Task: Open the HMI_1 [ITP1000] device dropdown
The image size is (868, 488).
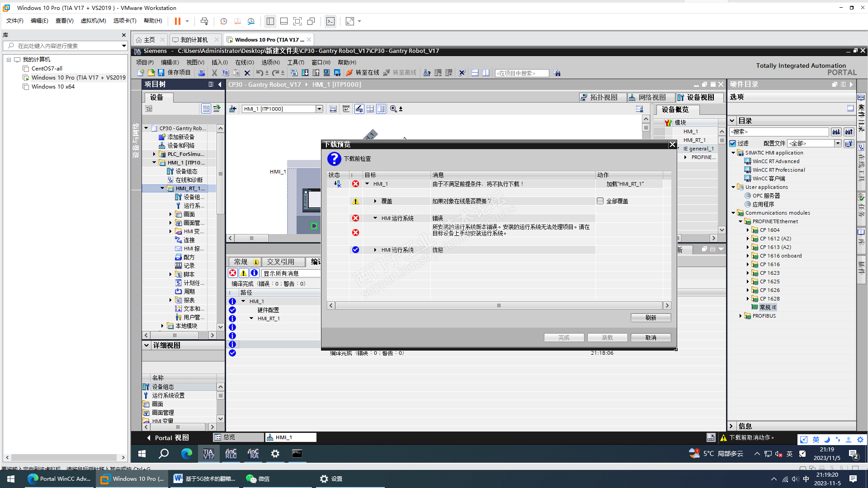Action: 319,109
